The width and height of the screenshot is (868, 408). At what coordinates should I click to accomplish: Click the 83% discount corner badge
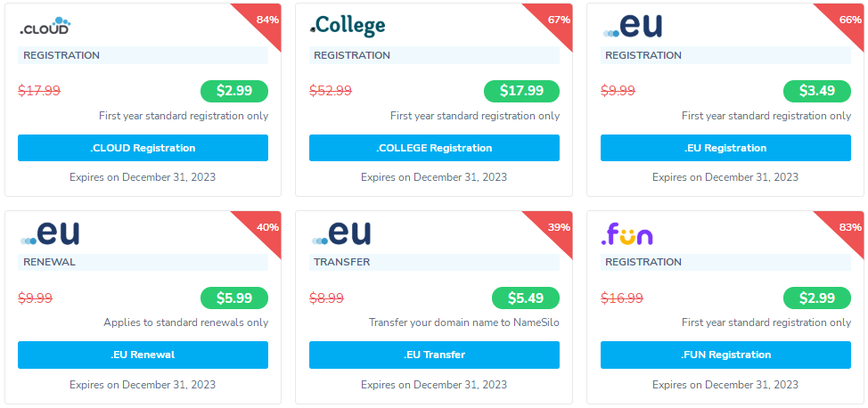[848, 227]
